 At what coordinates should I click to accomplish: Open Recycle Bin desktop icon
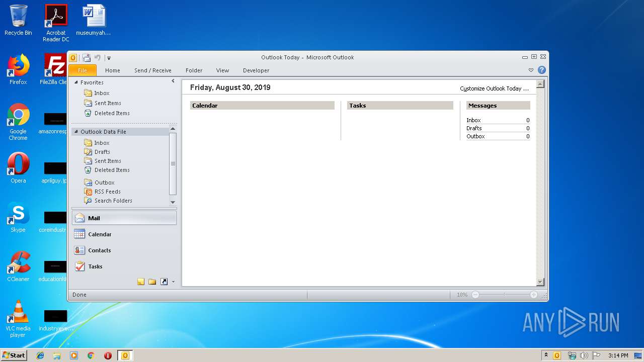tap(18, 20)
